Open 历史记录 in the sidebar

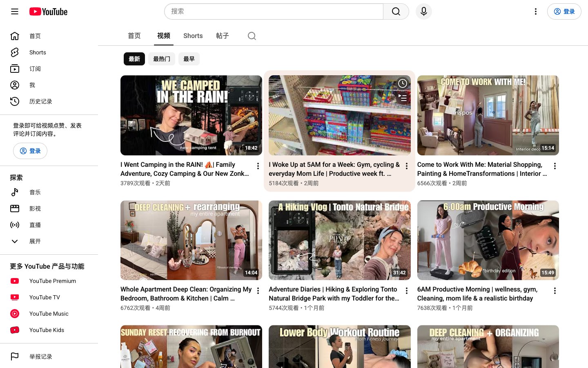click(x=49, y=101)
